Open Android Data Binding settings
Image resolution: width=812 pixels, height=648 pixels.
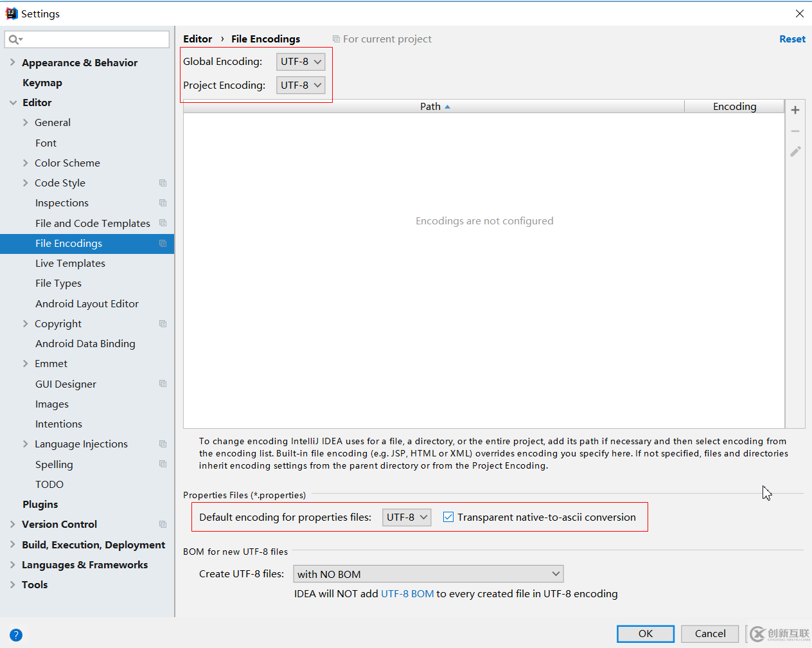[x=87, y=344]
